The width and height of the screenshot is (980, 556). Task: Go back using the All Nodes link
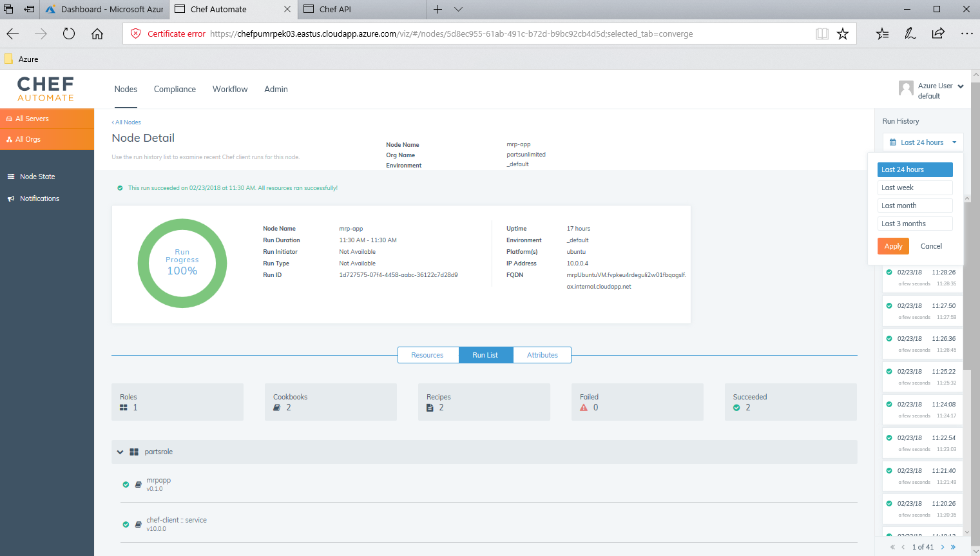126,122
